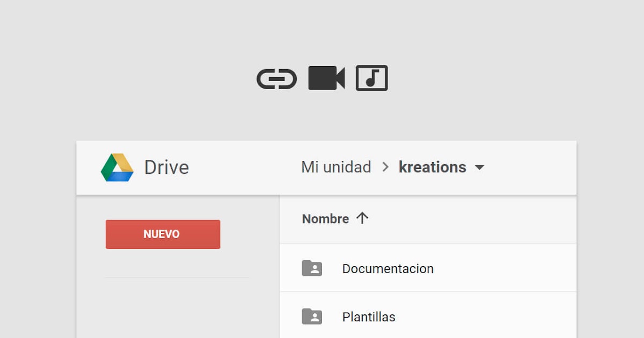Click the Google Drive logo
Screen dimensions: 644x338
click(118, 167)
